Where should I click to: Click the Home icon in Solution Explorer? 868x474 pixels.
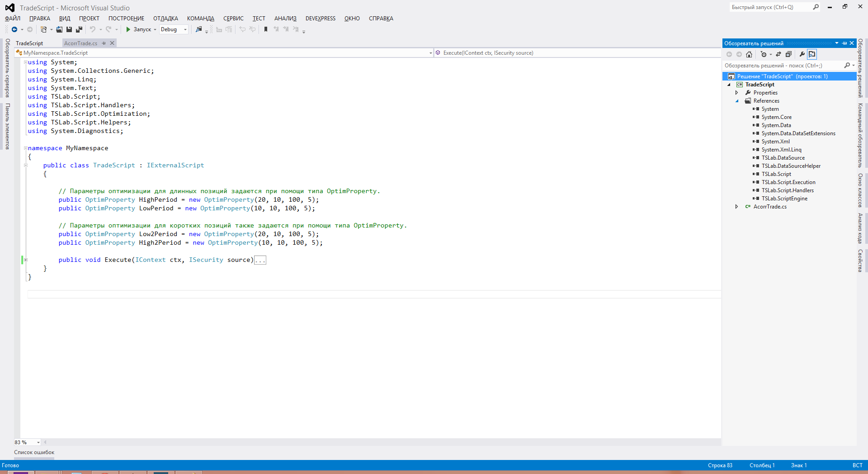(749, 54)
